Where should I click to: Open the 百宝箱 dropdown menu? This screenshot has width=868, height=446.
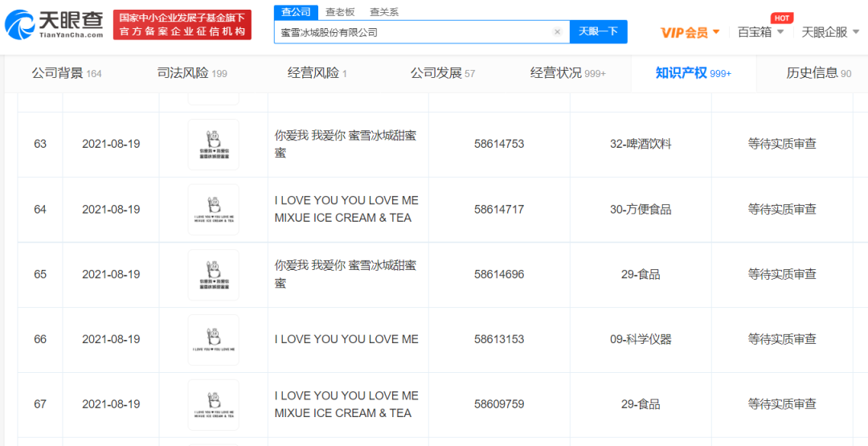(x=760, y=32)
